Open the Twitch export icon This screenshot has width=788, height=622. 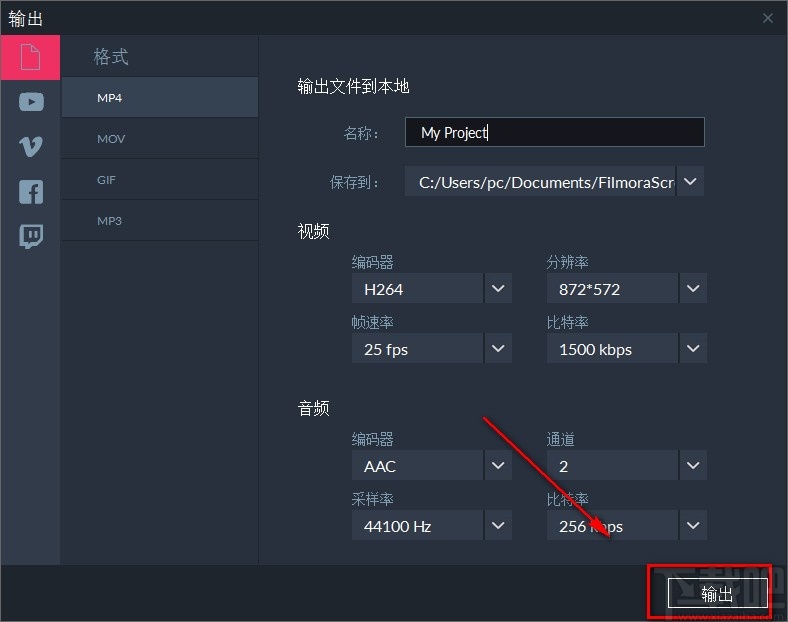31,236
